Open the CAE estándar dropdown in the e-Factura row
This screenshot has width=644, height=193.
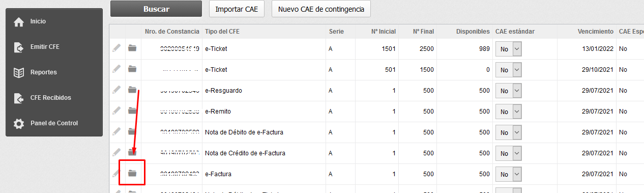click(509, 174)
